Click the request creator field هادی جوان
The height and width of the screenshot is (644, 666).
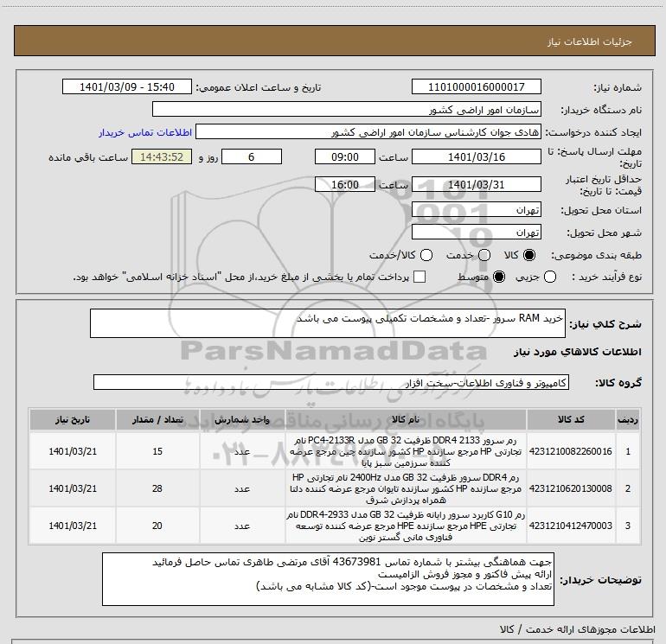click(x=368, y=131)
